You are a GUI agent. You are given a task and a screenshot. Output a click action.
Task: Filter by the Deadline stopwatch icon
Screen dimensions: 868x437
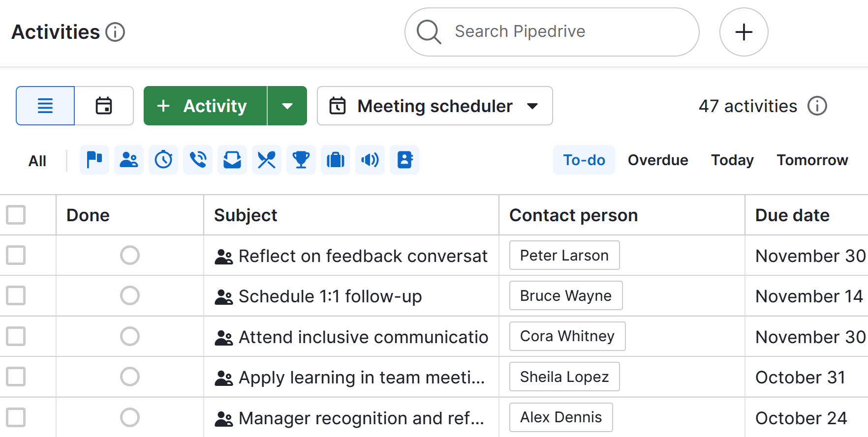tap(163, 160)
